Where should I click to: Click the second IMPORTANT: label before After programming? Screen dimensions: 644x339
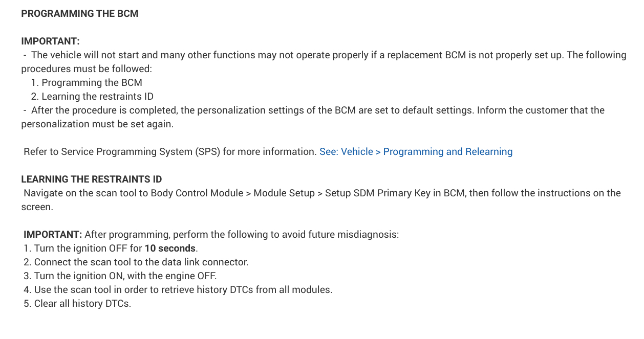[x=53, y=235]
